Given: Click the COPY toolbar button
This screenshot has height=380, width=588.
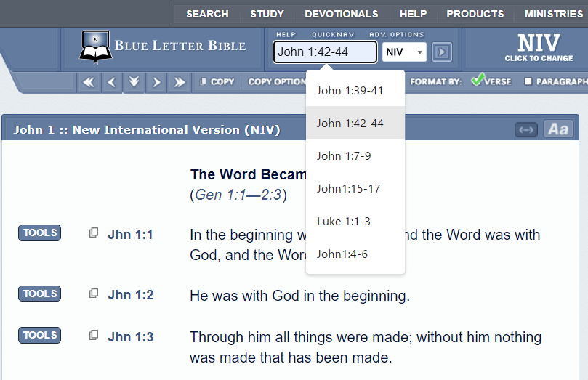Looking at the screenshot, I should click(x=217, y=81).
